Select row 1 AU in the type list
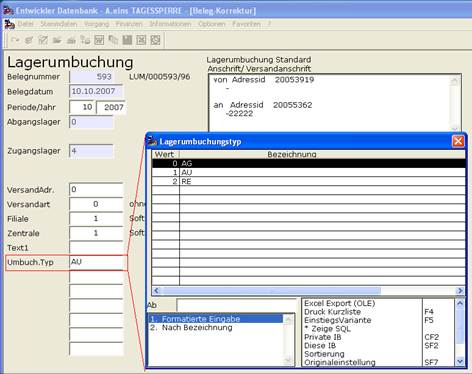472x374 pixels. (x=309, y=172)
